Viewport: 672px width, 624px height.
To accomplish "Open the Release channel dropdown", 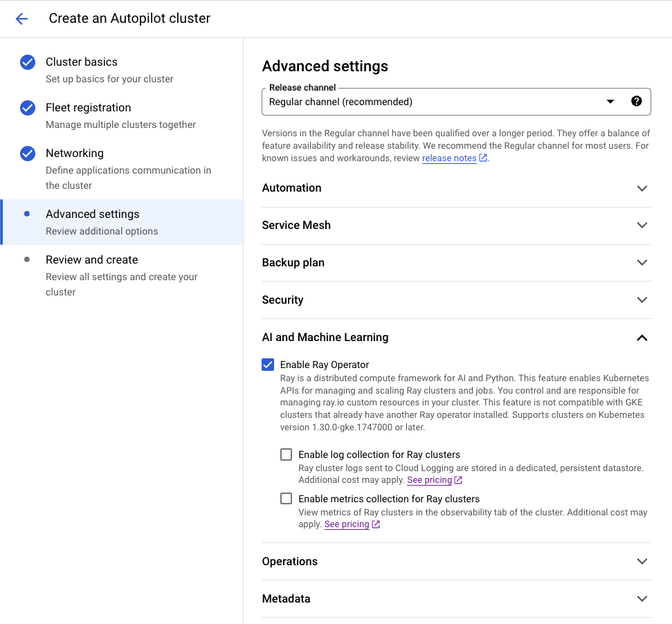I will 610,101.
